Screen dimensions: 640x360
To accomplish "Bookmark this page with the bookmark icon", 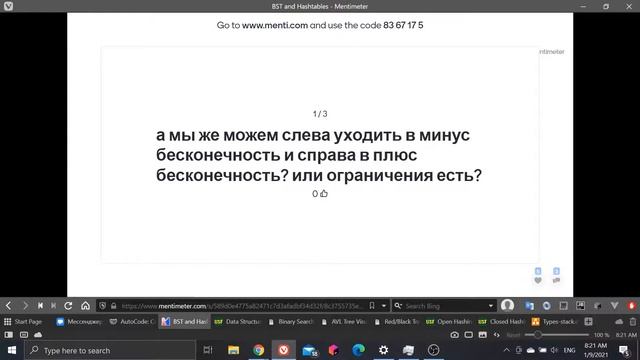I will point(372,306).
